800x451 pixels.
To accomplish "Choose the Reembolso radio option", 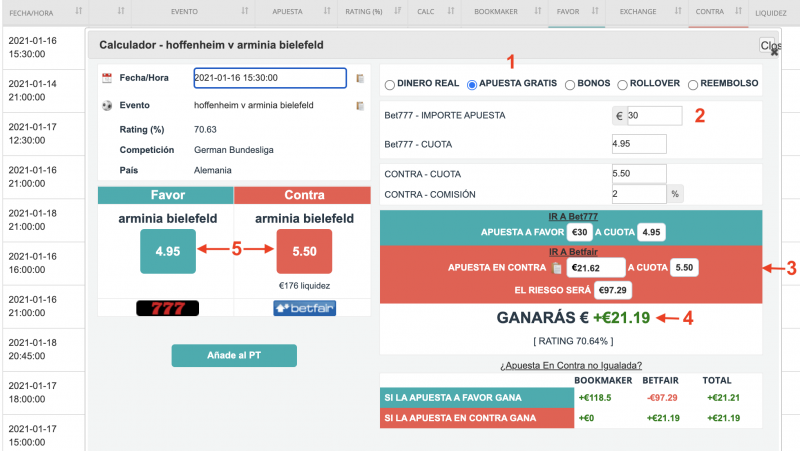I will 696,85.
